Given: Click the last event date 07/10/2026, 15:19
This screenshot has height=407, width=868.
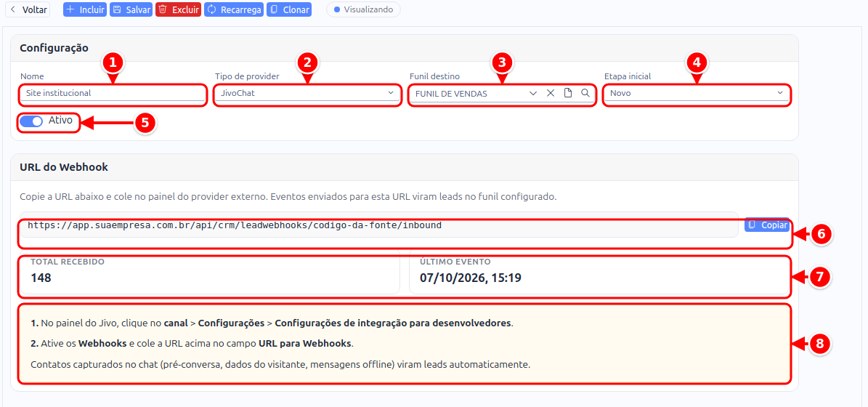Looking at the screenshot, I should (471, 278).
